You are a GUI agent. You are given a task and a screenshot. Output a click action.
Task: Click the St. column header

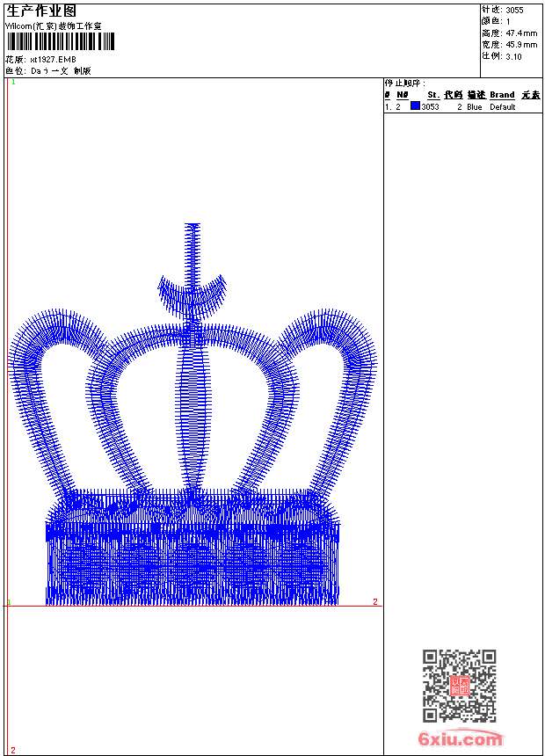pos(433,95)
